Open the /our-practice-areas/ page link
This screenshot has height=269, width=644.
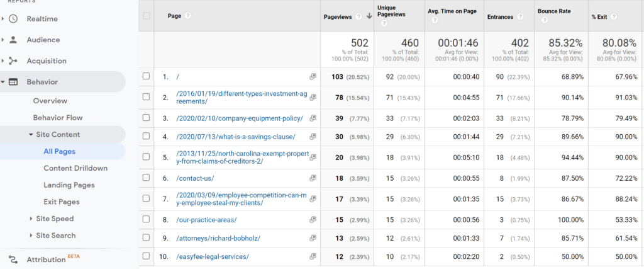coord(206,220)
